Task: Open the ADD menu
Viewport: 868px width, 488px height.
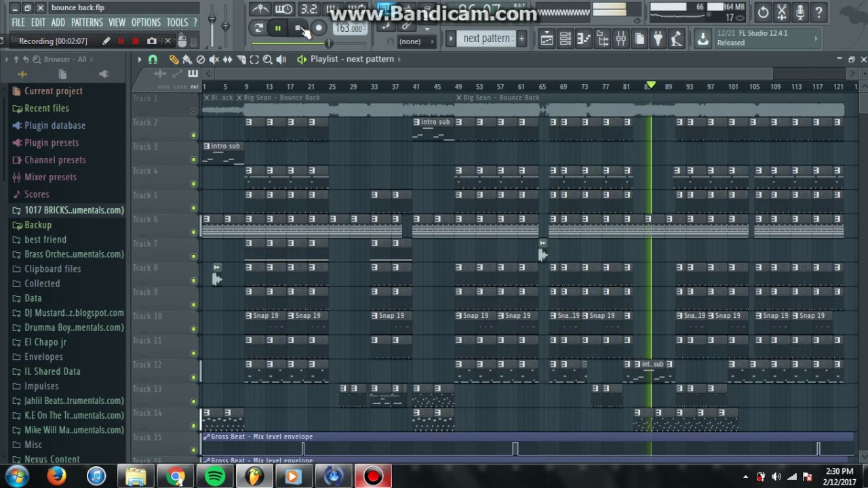Action: [x=58, y=23]
